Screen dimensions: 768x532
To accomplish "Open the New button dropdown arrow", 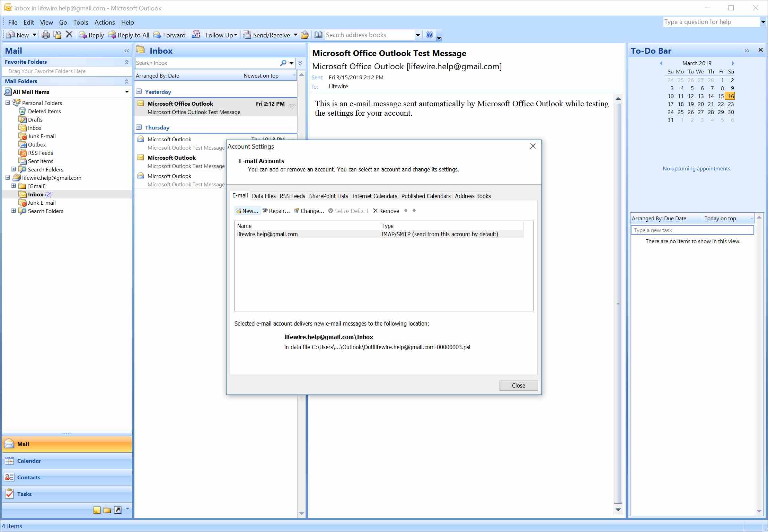I will coord(34,35).
